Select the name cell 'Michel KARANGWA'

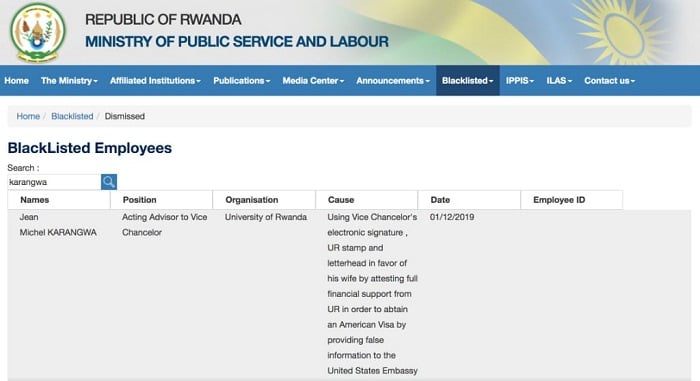(x=58, y=232)
